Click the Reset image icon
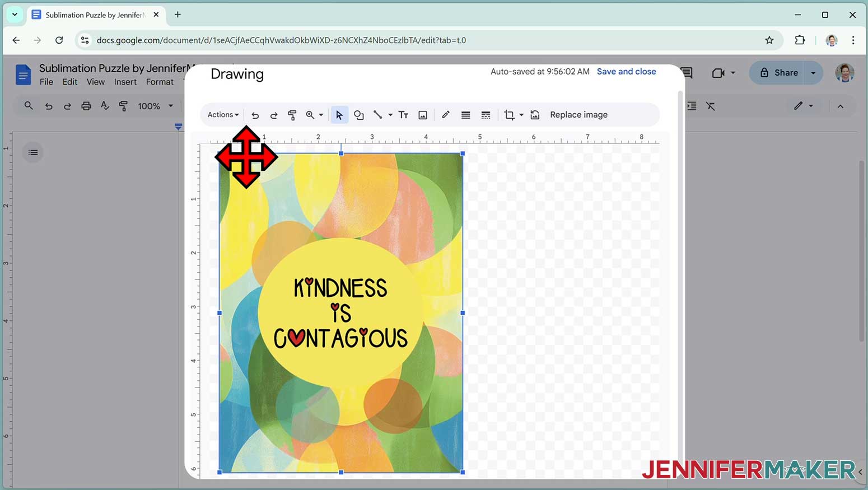868x490 pixels. [x=535, y=115]
